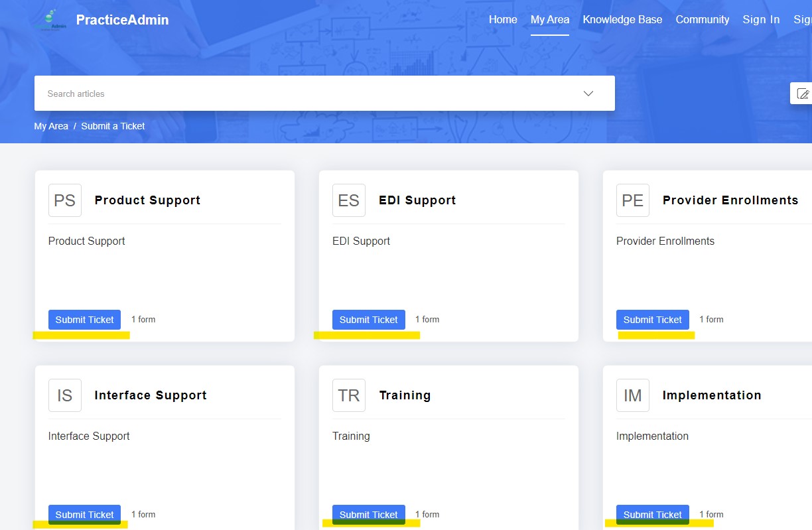812x530 pixels.
Task: Click '1 form' text in Provider Enrollments card
Action: 711,320
